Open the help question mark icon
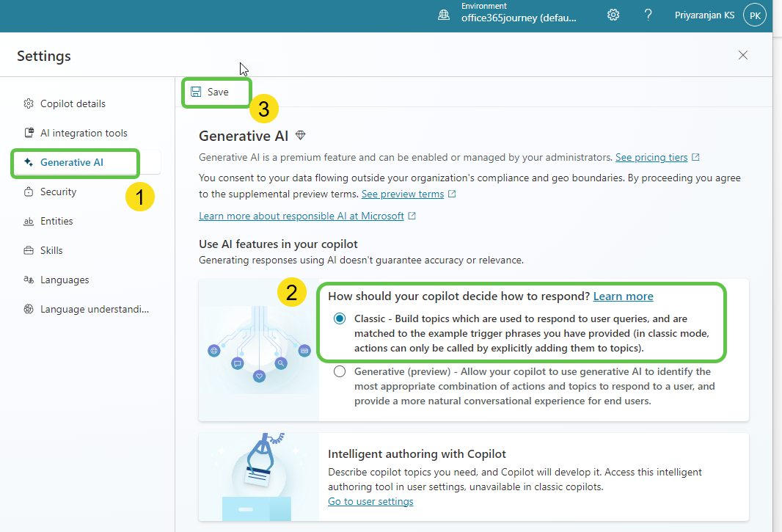The width and height of the screenshot is (782, 532). tap(648, 14)
